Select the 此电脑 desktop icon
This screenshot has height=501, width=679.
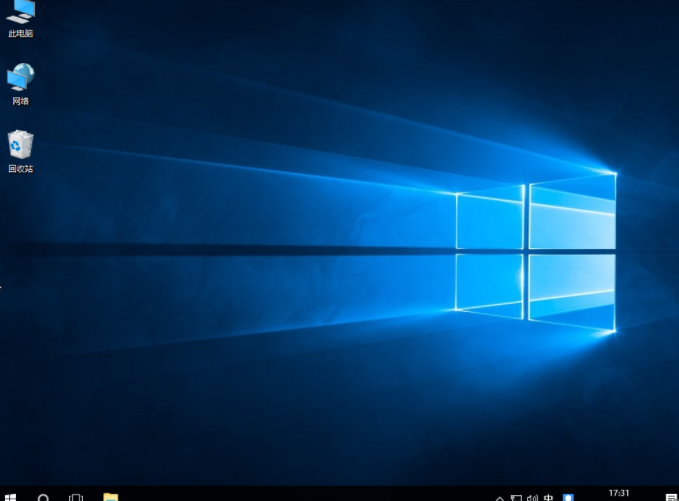[x=20, y=18]
